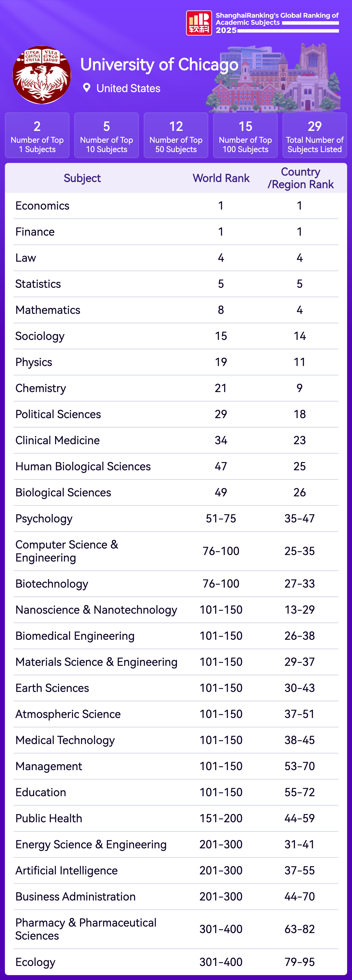Click the United States location label
The width and height of the screenshot is (352, 980).
[128, 88]
